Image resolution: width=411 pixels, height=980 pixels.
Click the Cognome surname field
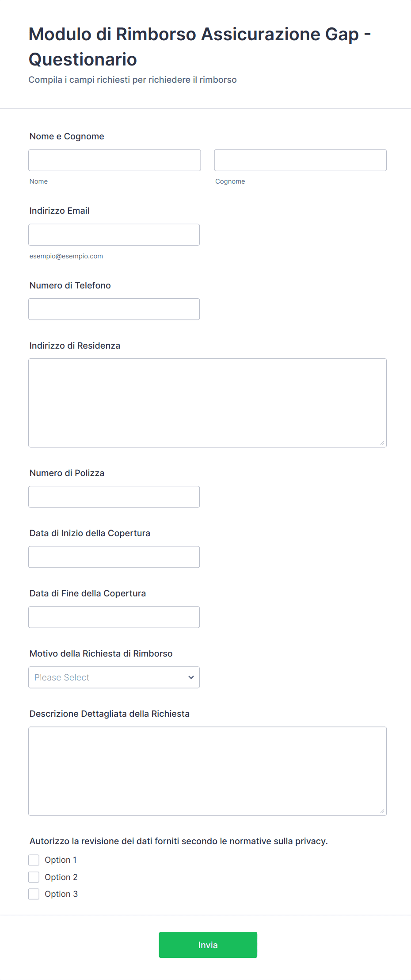click(x=300, y=160)
